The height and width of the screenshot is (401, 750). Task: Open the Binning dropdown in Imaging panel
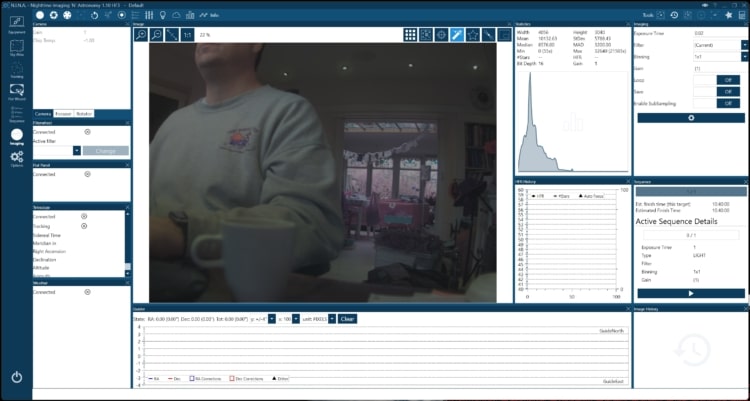pyautogui.click(x=744, y=56)
